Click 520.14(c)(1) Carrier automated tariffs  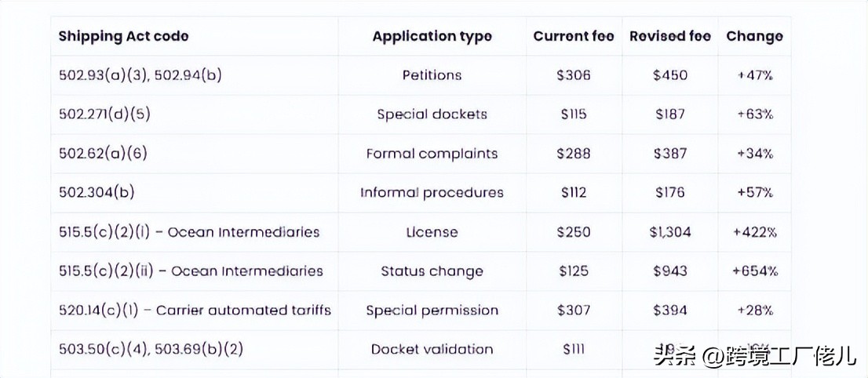point(195,311)
